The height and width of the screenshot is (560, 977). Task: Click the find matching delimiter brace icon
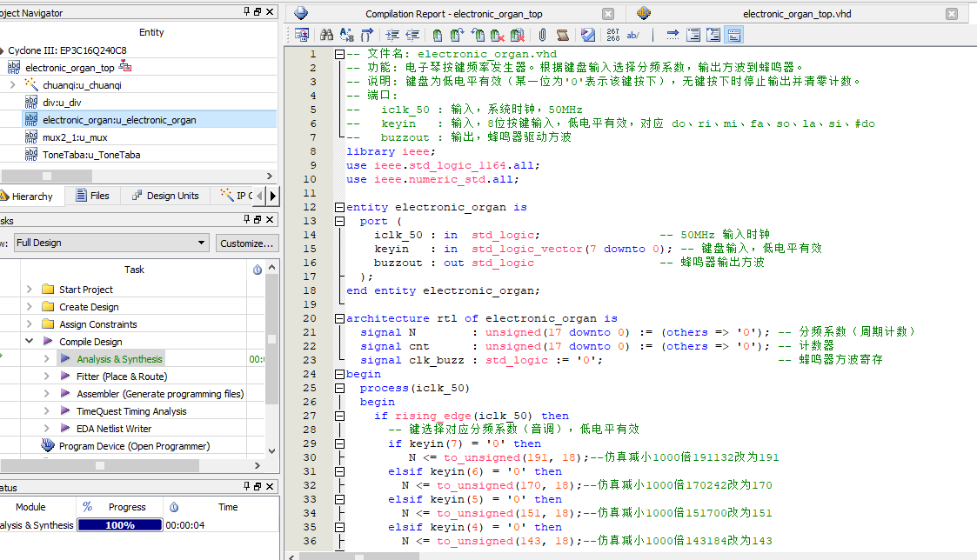pos(366,35)
